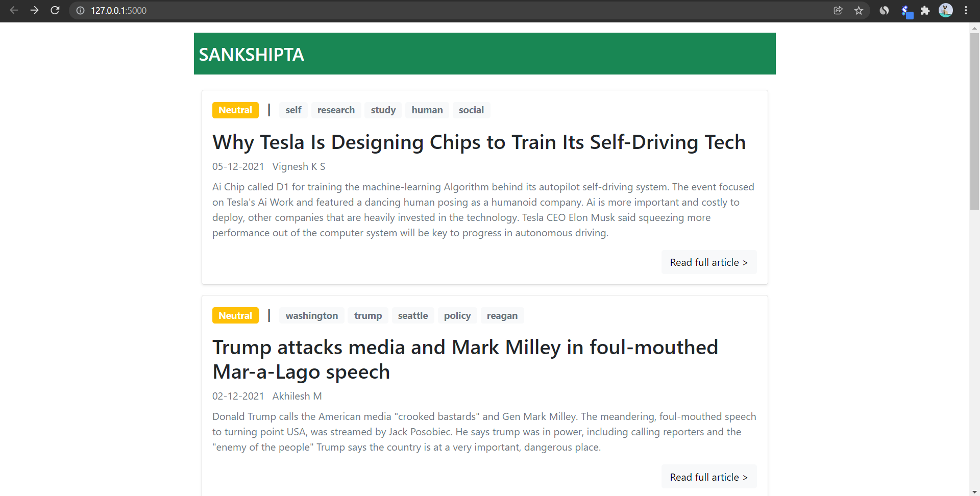Select the 'washington' tag
This screenshot has width=980, height=496.
[312, 315]
